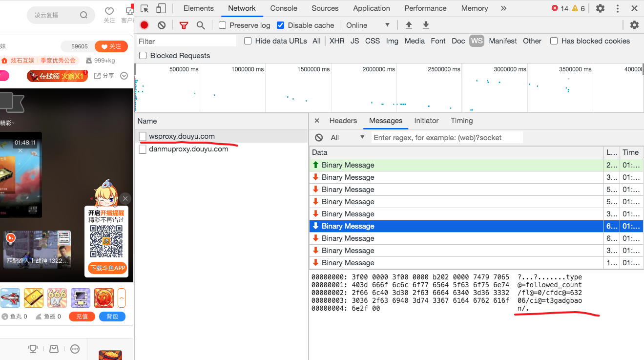The width and height of the screenshot is (644, 360).
Task: Uncheck the Disable cache checkbox
Action: coord(280,25)
